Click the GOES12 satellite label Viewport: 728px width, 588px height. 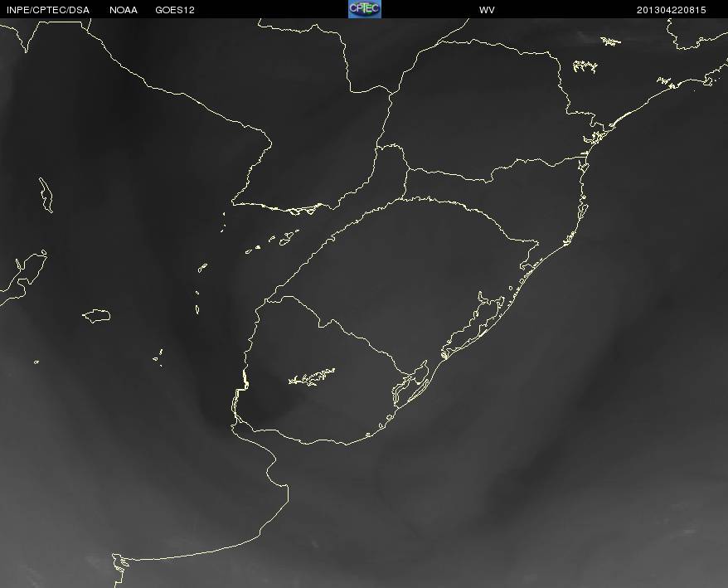point(175,10)
